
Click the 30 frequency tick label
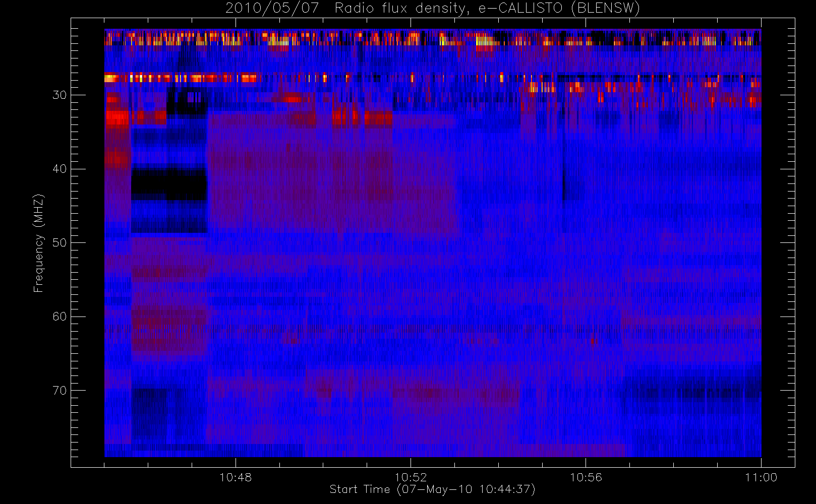click(x=60, y=95)
